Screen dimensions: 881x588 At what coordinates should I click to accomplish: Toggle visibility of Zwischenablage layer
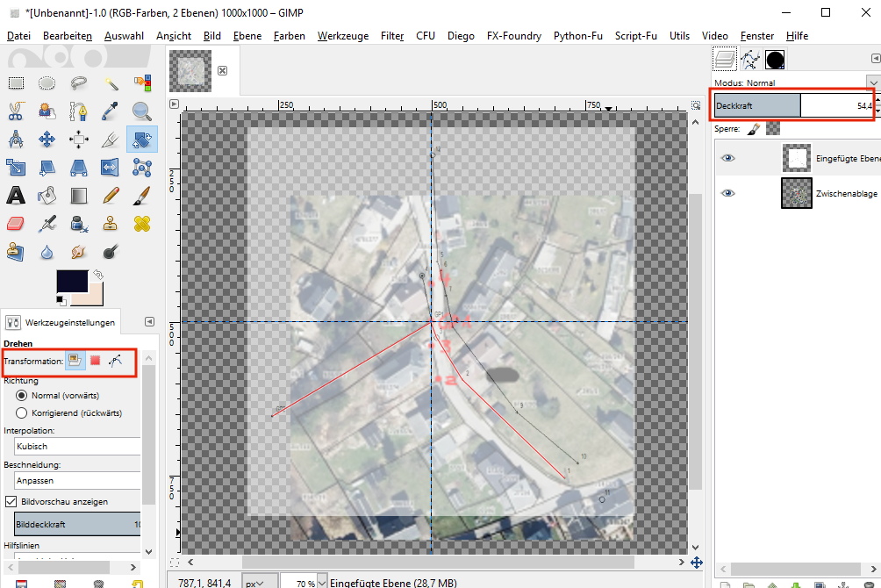(x=727, y=193)
